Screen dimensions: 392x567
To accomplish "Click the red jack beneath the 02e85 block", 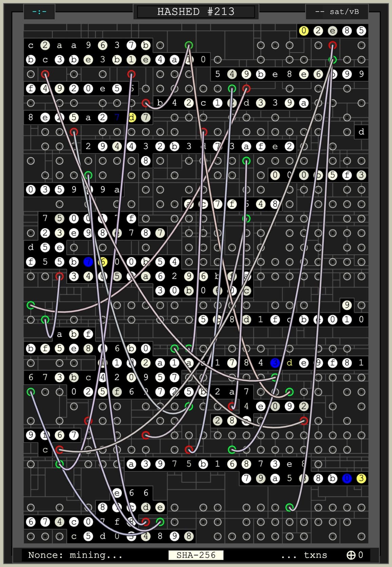I will tap(333, 45).
